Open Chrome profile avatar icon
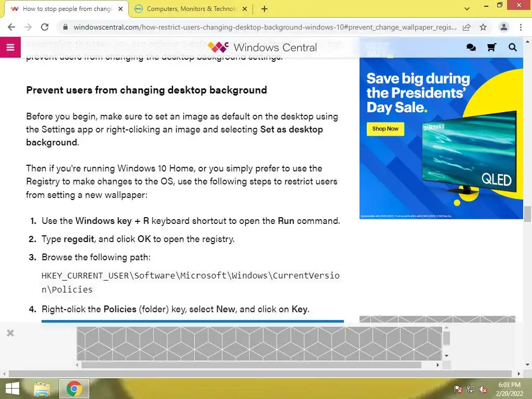Screen dimensions: 532x399 [x=504, y=27]
